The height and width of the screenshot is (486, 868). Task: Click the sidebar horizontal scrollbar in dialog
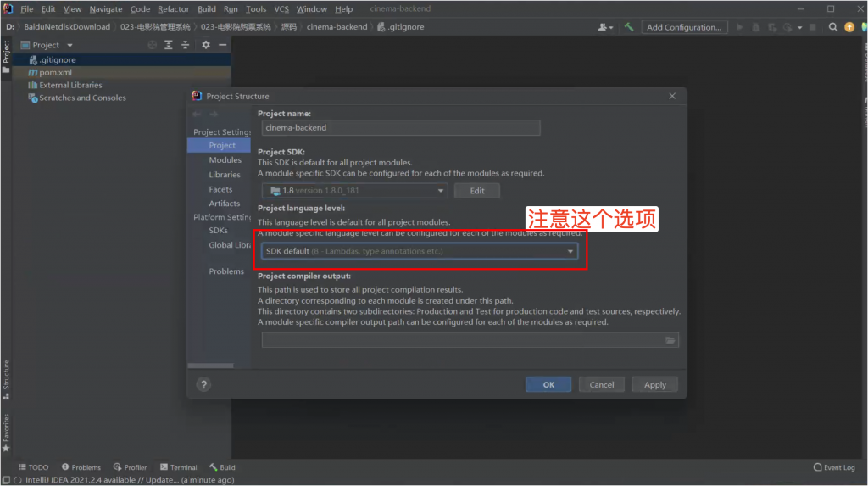point(211,366)
